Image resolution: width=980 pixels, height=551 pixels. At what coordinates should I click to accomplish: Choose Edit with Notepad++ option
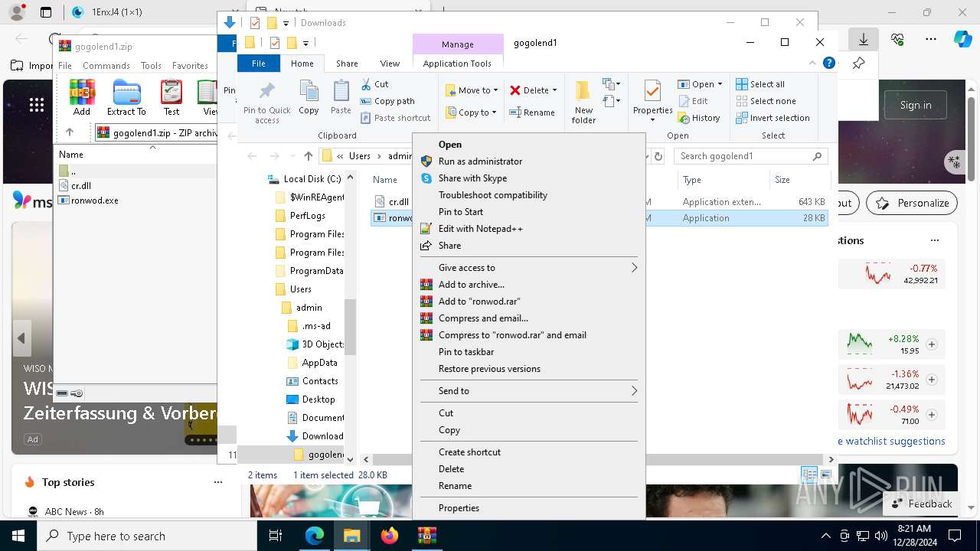click(x=481, y=229)
